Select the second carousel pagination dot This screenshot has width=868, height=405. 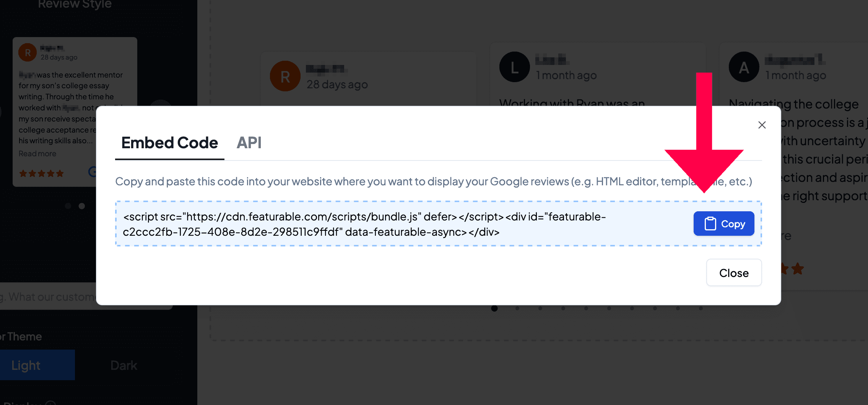coord(517,308)
